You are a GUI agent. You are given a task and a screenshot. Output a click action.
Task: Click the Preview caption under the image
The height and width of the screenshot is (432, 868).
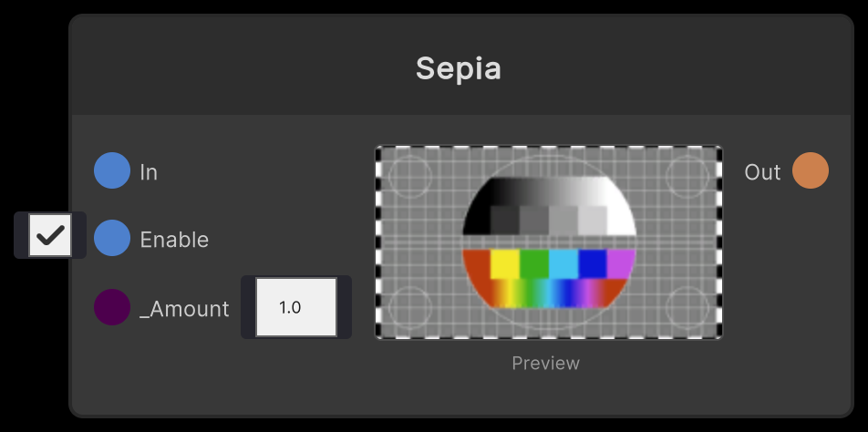tap(545, 363)
